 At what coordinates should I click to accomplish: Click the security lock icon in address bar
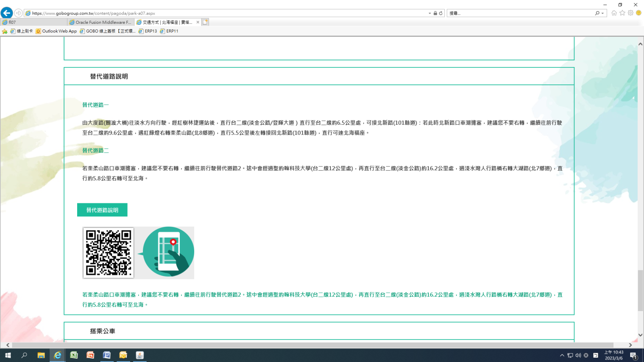pyautogui.click(x=435, y=13)
